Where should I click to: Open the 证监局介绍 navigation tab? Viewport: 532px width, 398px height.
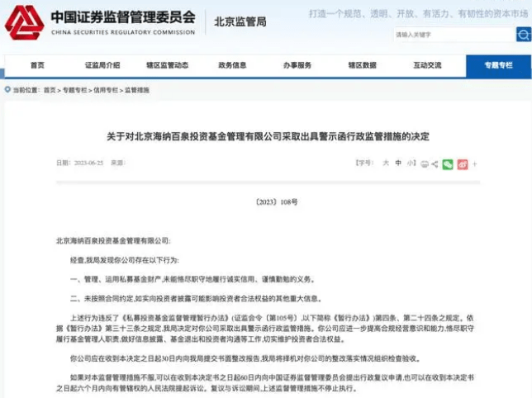(x=102, y=65)
